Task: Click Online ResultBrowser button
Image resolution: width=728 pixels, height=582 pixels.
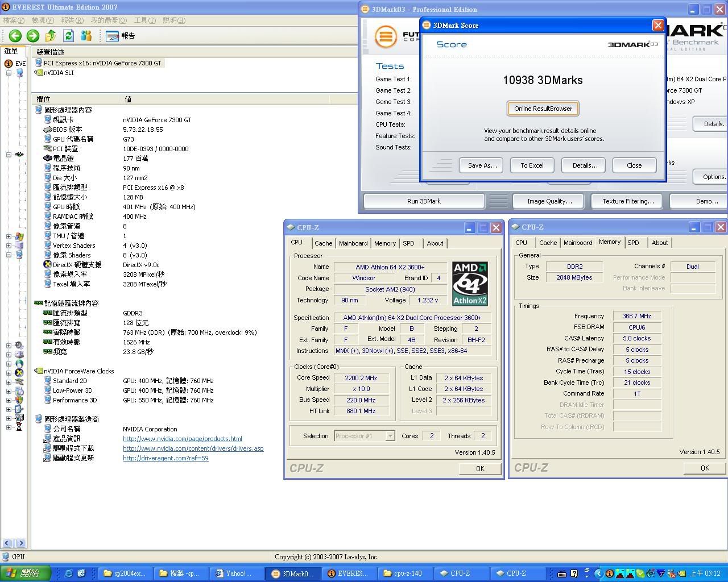Action: tap(543, 109)
